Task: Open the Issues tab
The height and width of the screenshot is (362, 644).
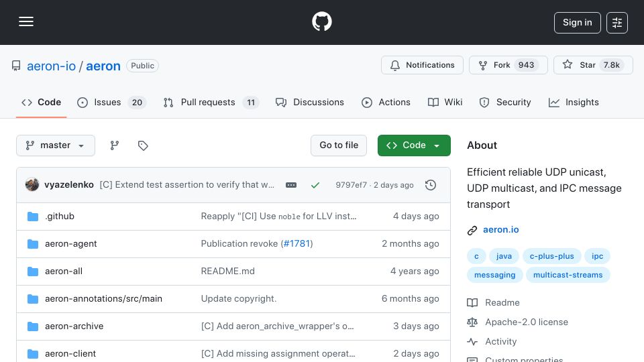Action: click(111, 102)
